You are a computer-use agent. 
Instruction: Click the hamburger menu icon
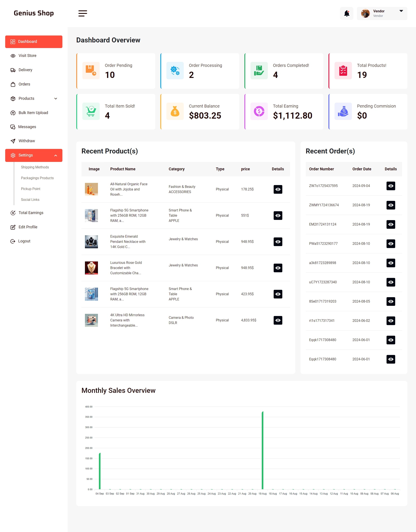[x=83, y=13]
